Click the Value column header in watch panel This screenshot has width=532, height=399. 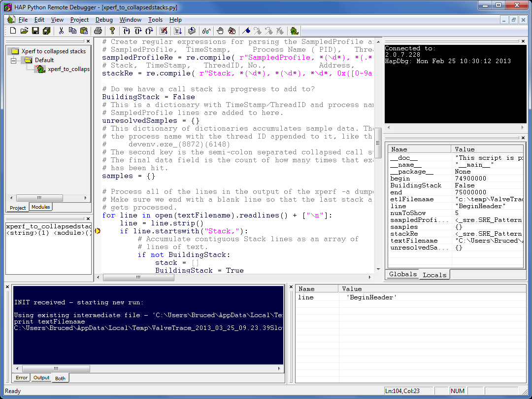(x=432, y=289)
